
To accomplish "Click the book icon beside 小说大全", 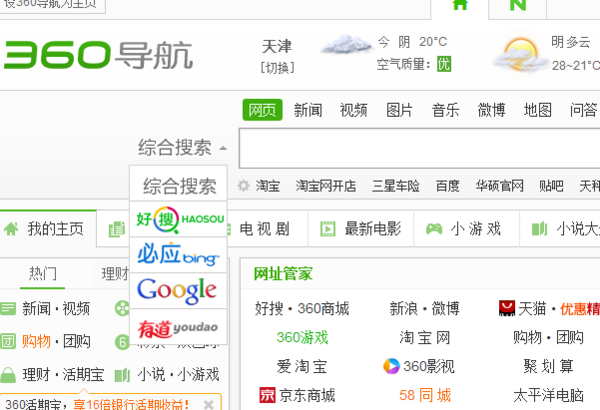I will coord(540,229).
